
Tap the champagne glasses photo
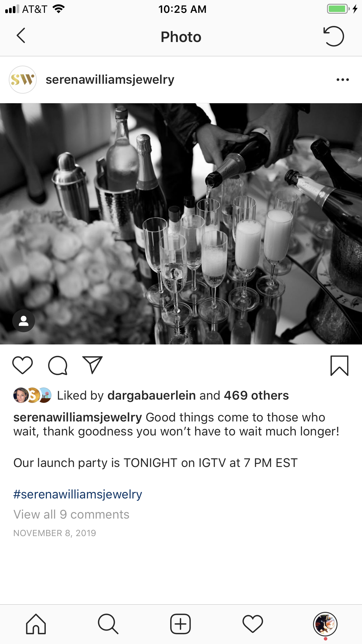[181, 224]
